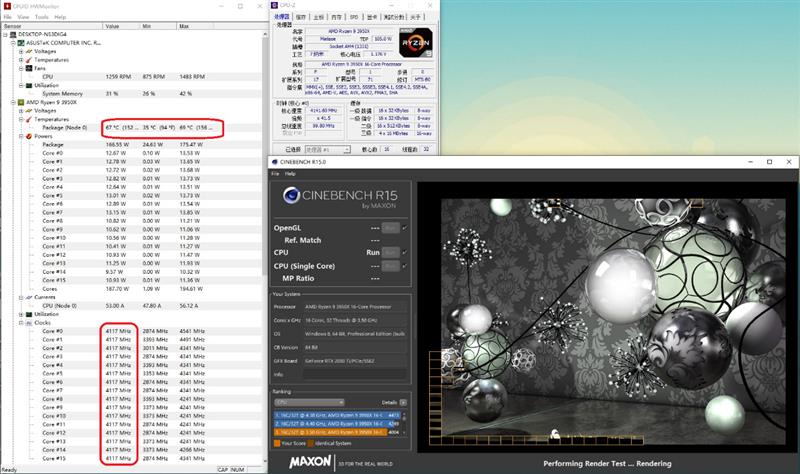Screen dimensions: 800x474
Task: Click the Run button for OpenGL
Action: coord(391,228)
